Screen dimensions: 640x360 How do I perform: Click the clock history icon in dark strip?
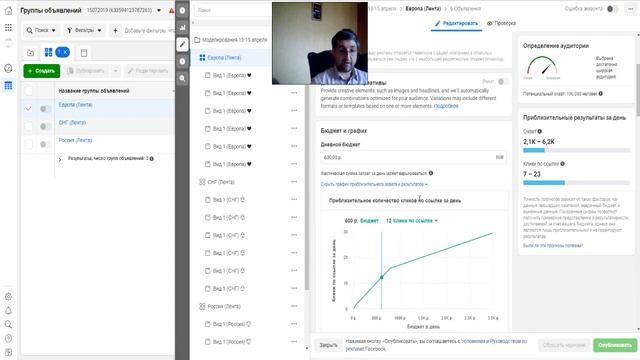pyautogui.click(x=182, y=61)
